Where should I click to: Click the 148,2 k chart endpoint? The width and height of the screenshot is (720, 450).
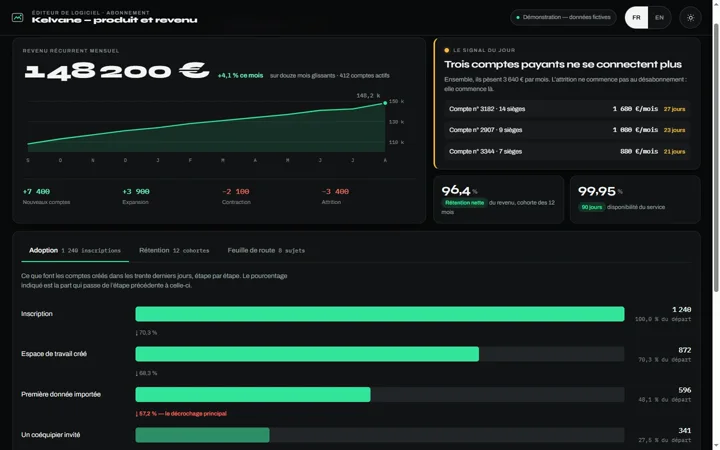click(x=385, y=103)
